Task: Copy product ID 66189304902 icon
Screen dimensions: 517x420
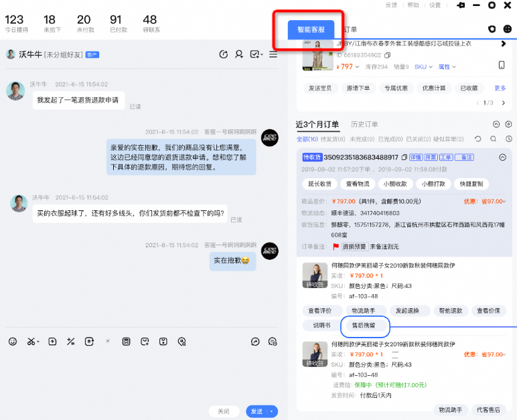Action: pyautogui.click(x=388, y=55)
